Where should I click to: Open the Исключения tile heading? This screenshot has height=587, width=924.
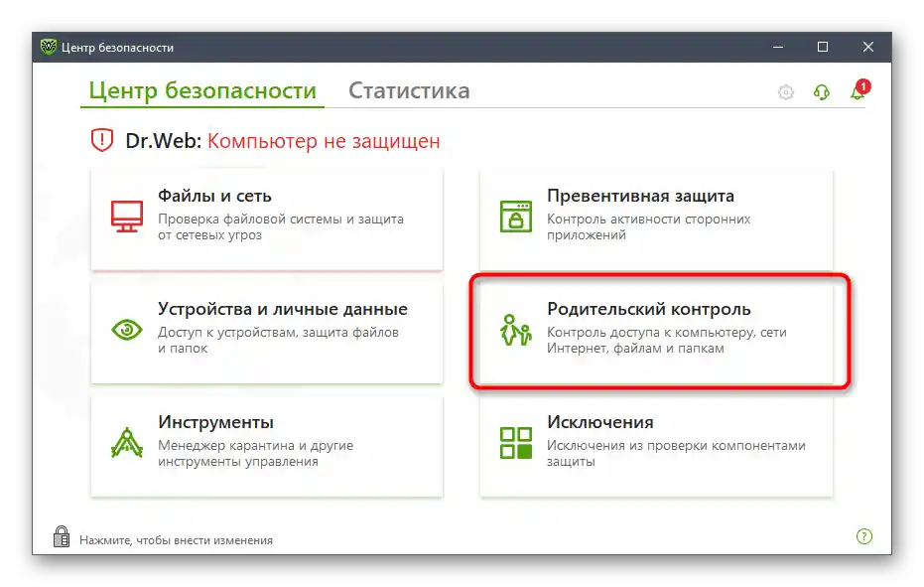tap(599, 422)
